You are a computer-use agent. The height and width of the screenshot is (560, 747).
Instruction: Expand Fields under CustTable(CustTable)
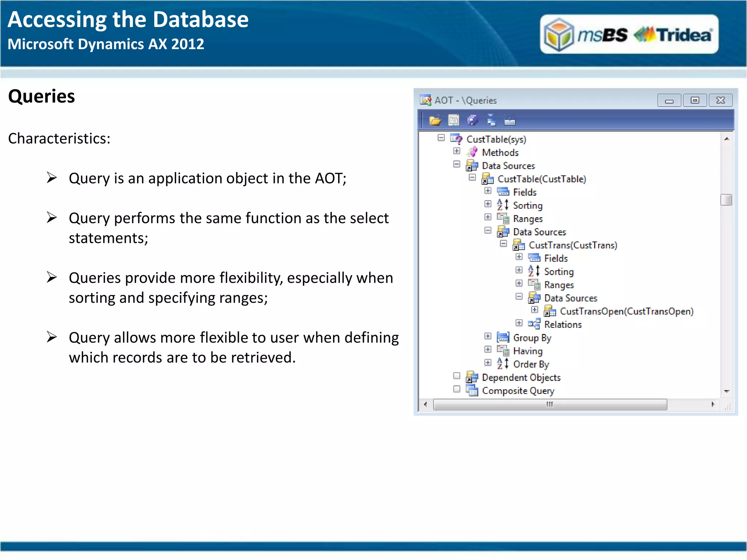click(x=488, y=191)
